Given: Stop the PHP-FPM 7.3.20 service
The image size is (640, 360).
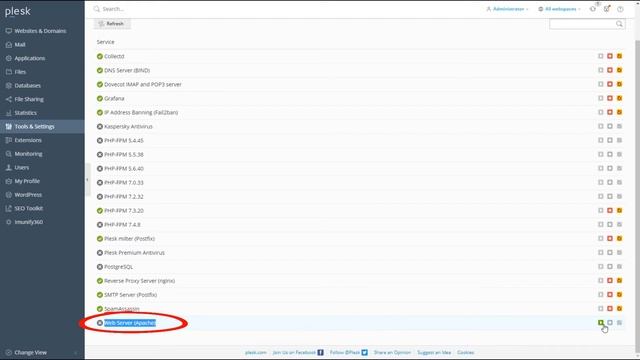Looking at the screenshot, I should click(x=610, y=211).
